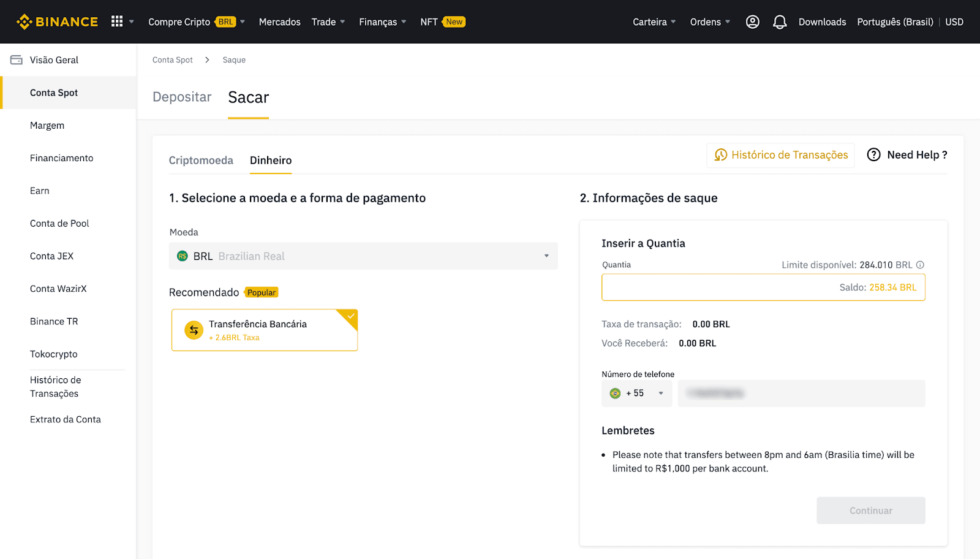This screenshot has width=980, height=559.
Task: Click the Brazil flag icon by +55
Action: (x=616, y=394)
